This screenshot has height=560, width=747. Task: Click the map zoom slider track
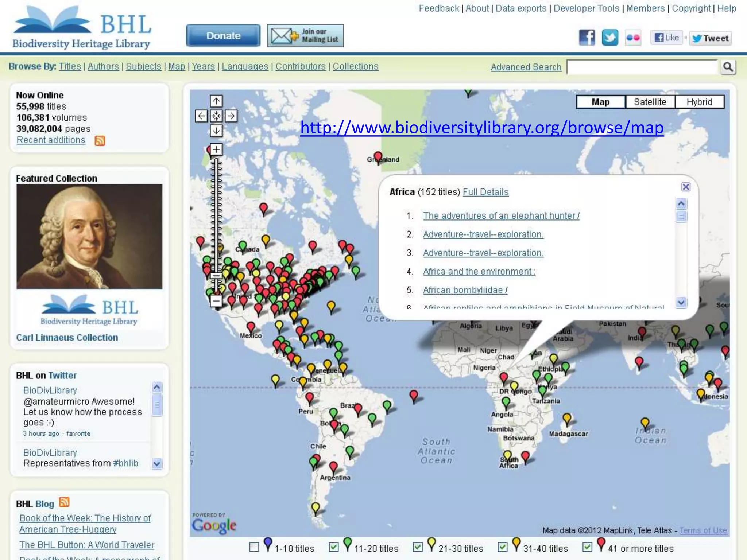[216, 219]
